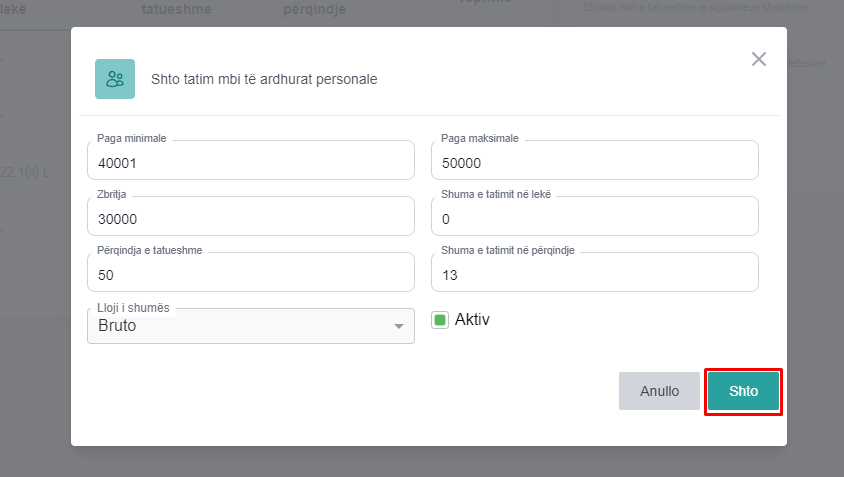
Task: Click the tatueshme column header behind dialog
Action: click(x=170, y=8)
